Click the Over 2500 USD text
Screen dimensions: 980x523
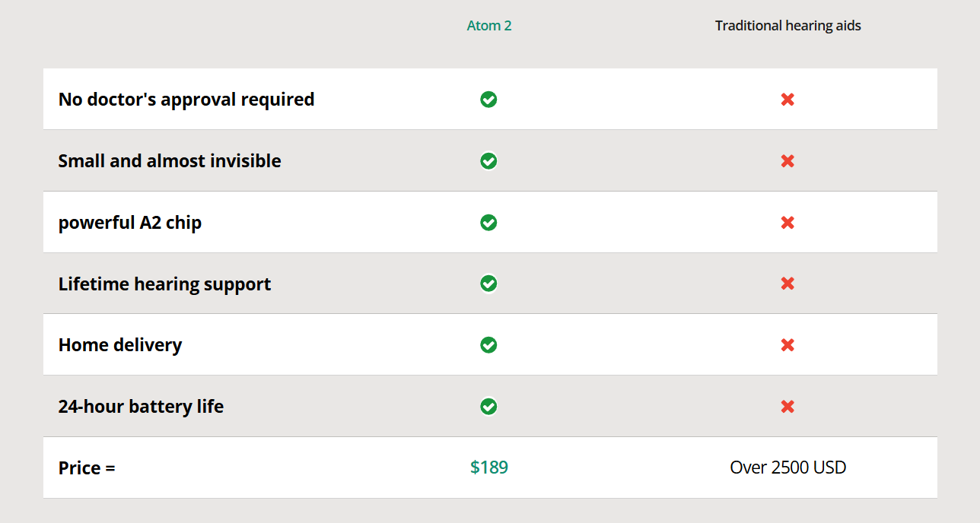787,468
